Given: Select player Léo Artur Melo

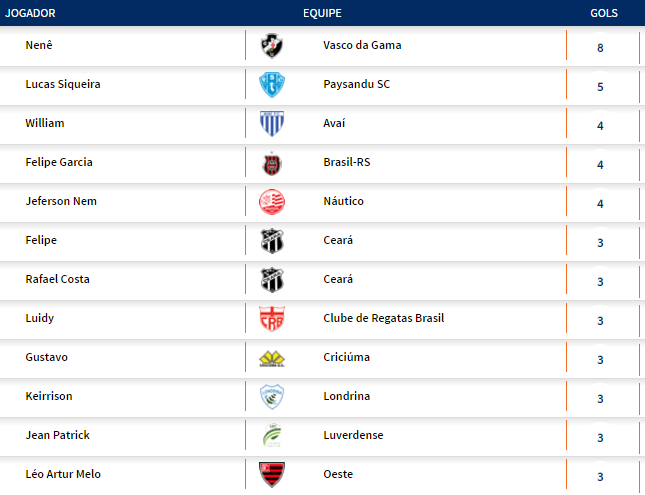Looking at the screenshot, I should pyautogui.click(x=63, y=474).
